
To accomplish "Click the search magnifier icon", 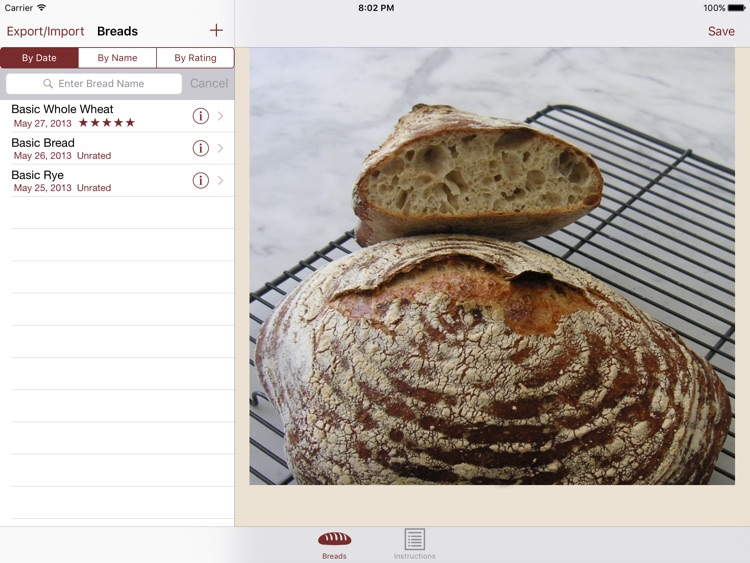I will [48, 84].
